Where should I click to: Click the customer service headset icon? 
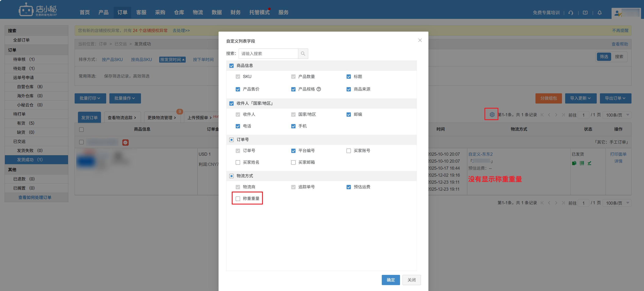pyautogui.click(x=570, y=13)
